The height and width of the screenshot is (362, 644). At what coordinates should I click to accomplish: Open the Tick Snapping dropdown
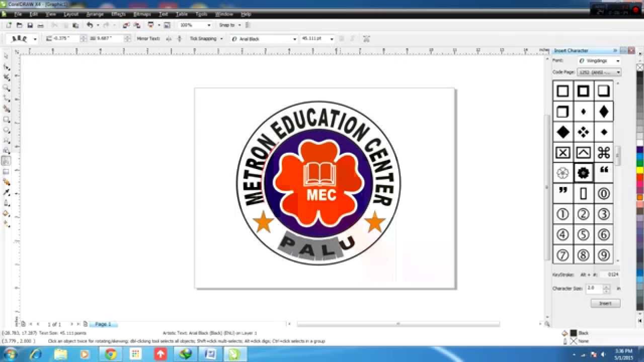point(221,39)
